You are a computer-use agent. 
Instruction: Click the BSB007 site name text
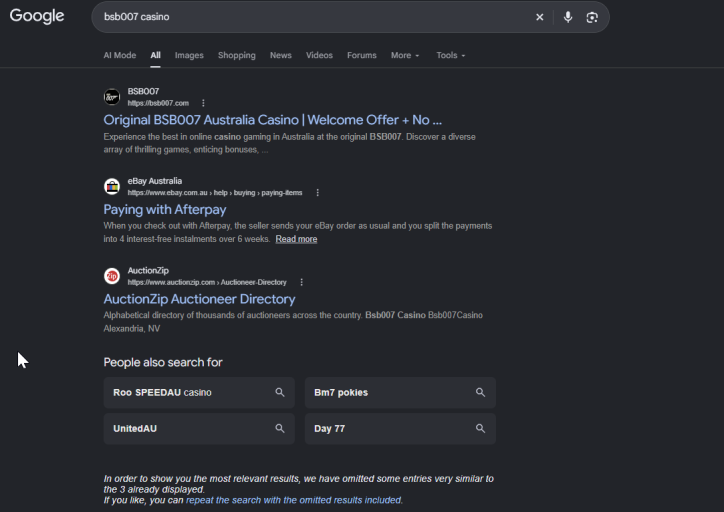pos(143,91)
